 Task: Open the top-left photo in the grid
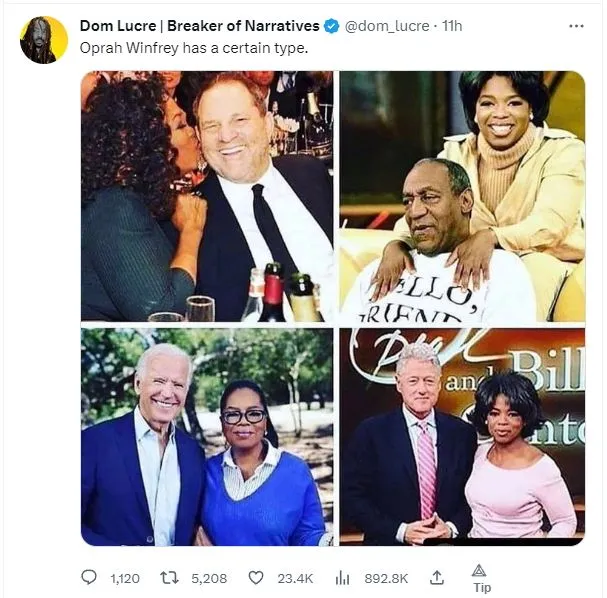click(x=207, y=196)
